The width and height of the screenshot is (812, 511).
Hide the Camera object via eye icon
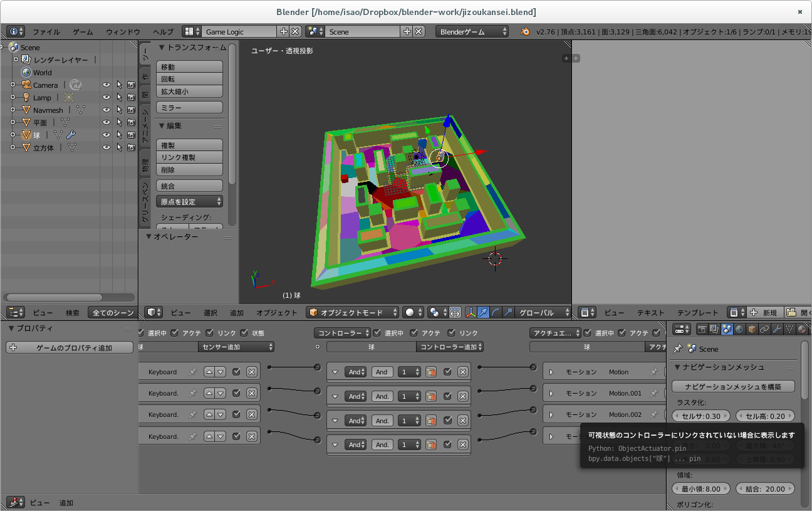[x=107, y=85]
